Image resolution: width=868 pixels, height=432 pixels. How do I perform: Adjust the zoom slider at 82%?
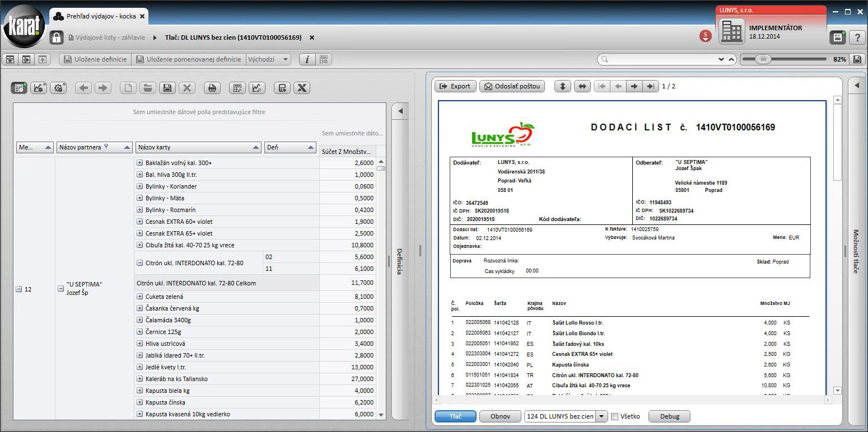pyautogui.click(x=763, y=59)
